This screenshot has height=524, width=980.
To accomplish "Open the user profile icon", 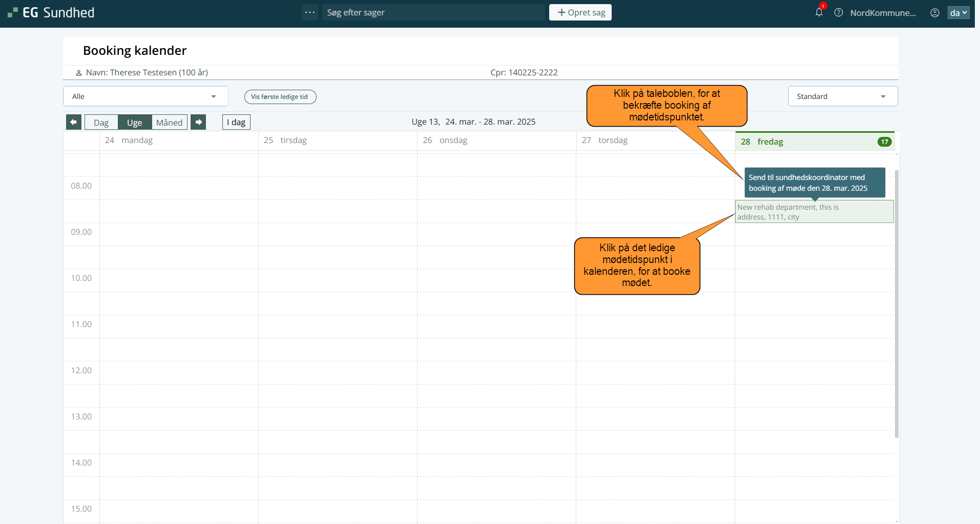I will 935,13.
